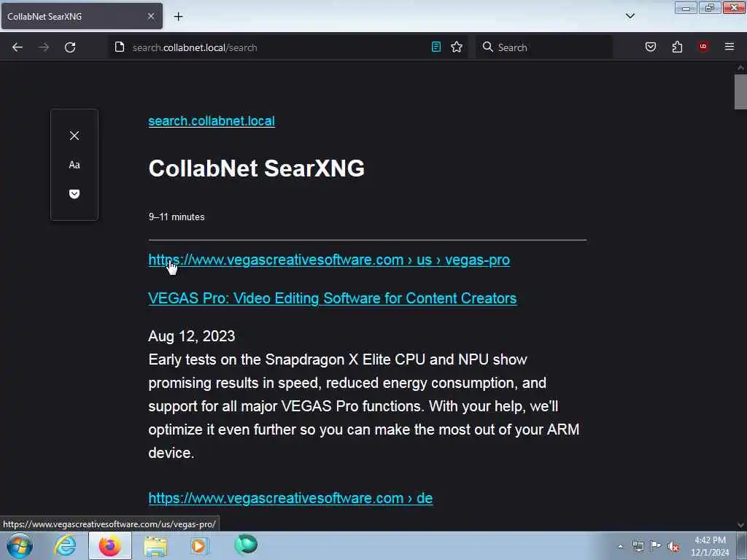Toggle reader view icon in address bar
747x560 pixels.
click(x=436, y=47)
